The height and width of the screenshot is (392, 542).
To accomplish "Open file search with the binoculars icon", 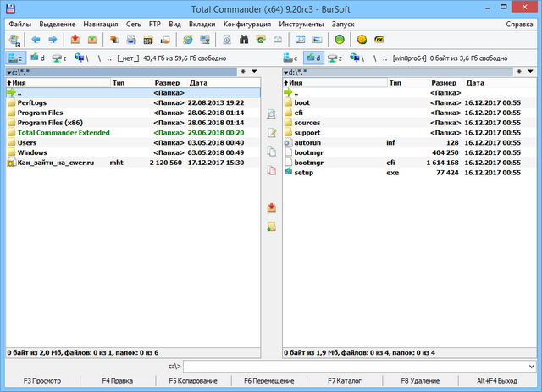I will point(242,39).
